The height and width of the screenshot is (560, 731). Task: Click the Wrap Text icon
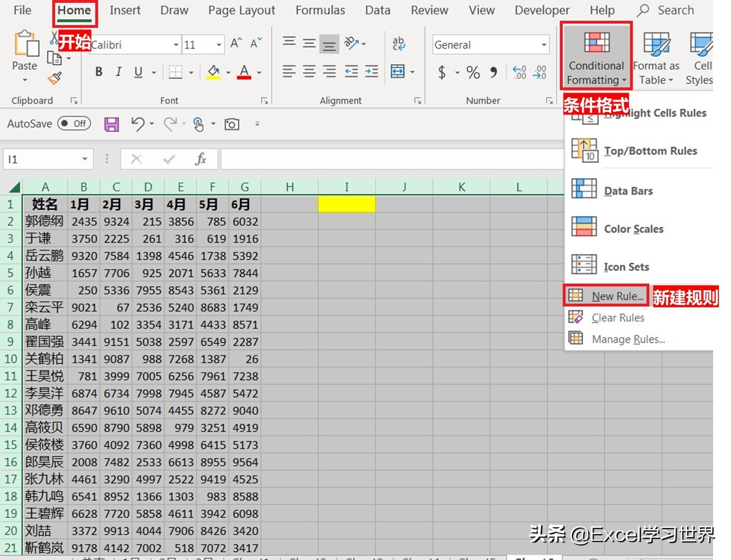[399, 44]
